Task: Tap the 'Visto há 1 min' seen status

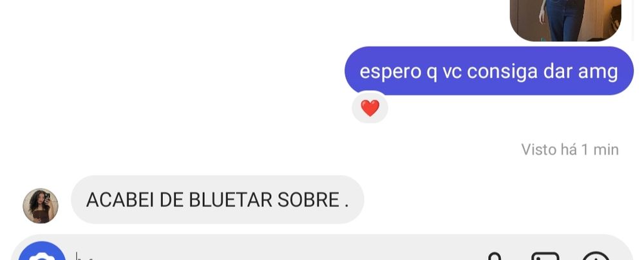Action: 570,149
